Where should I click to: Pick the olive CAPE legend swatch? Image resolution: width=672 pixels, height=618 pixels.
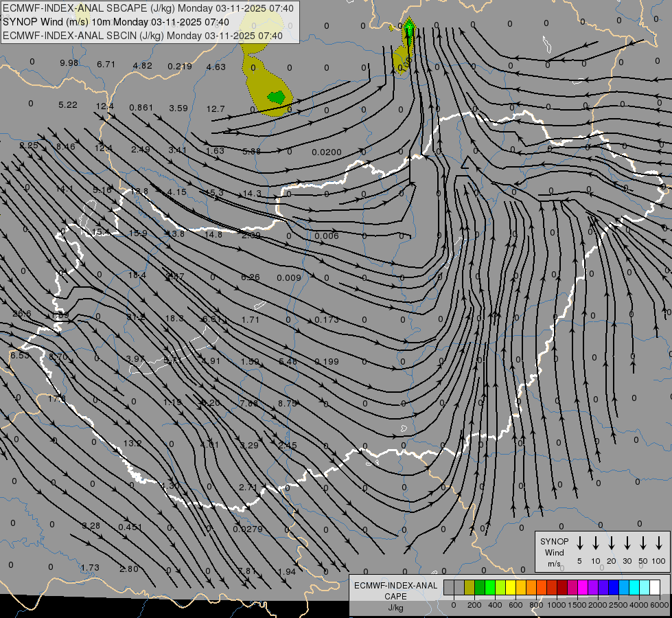pos(470,588)
